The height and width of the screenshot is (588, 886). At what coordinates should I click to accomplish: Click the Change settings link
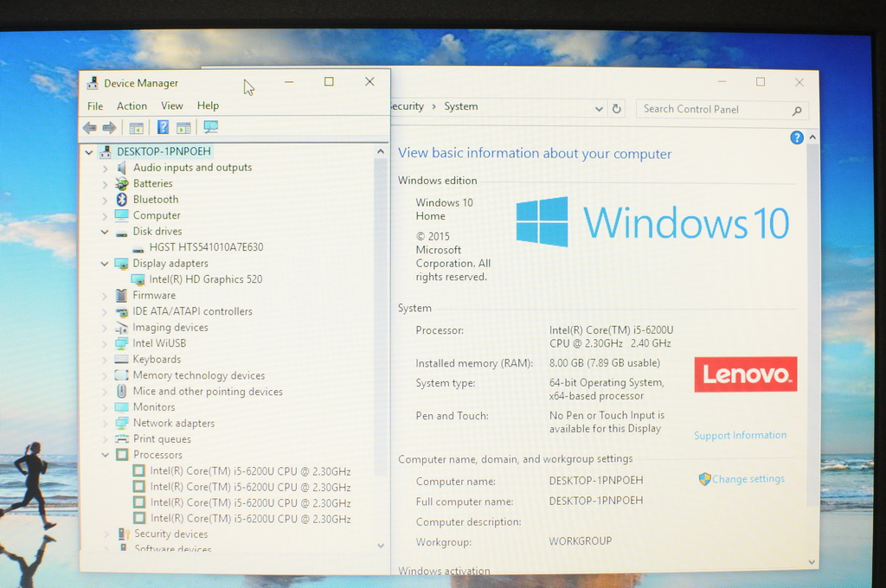click(x=748, y=479)
